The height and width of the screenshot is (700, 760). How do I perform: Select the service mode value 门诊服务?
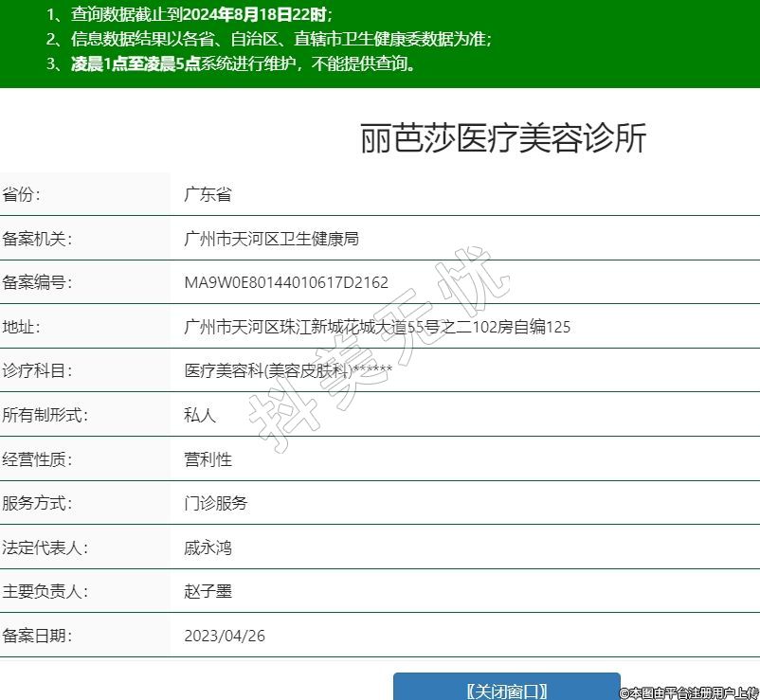tap(215, 503)
